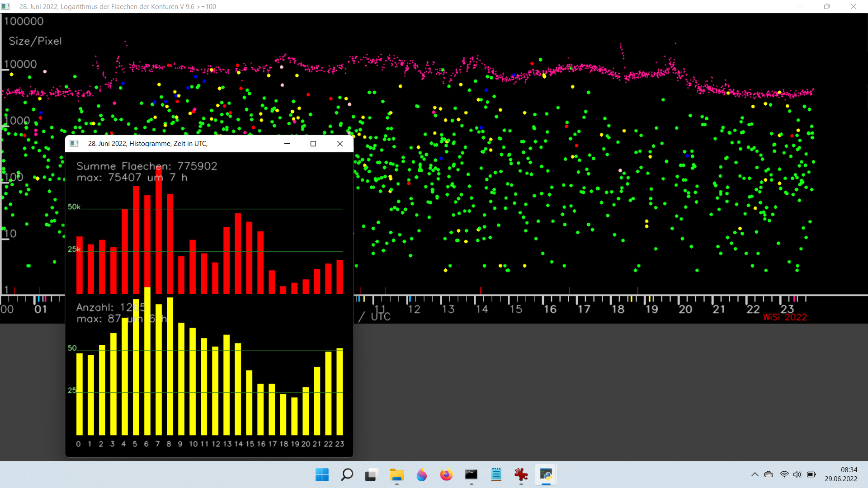Viewport: 868px width, 488px height.
Task: Check the battery status tray icon
Action: tap(811, 474)
